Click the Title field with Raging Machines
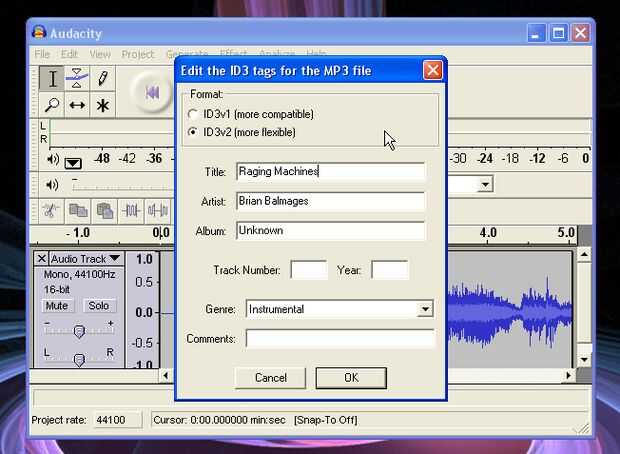Screen dimensions: 620x454 click(x=330, y=172)
